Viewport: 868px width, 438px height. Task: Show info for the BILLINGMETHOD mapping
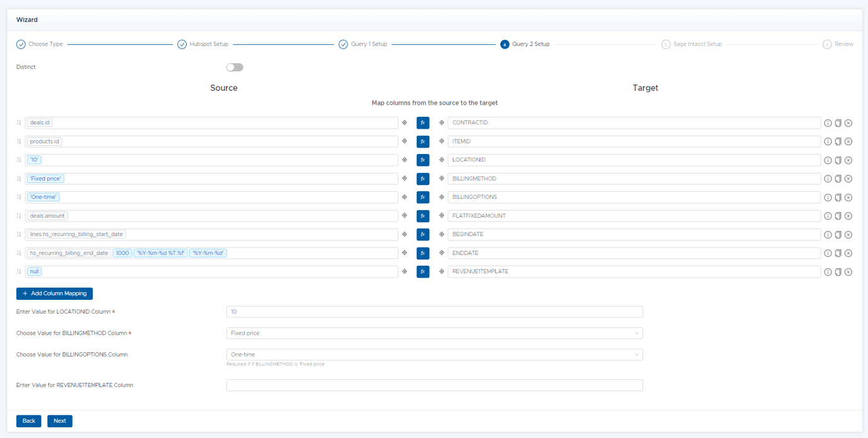pyautogui.click(x=828, y=179)
